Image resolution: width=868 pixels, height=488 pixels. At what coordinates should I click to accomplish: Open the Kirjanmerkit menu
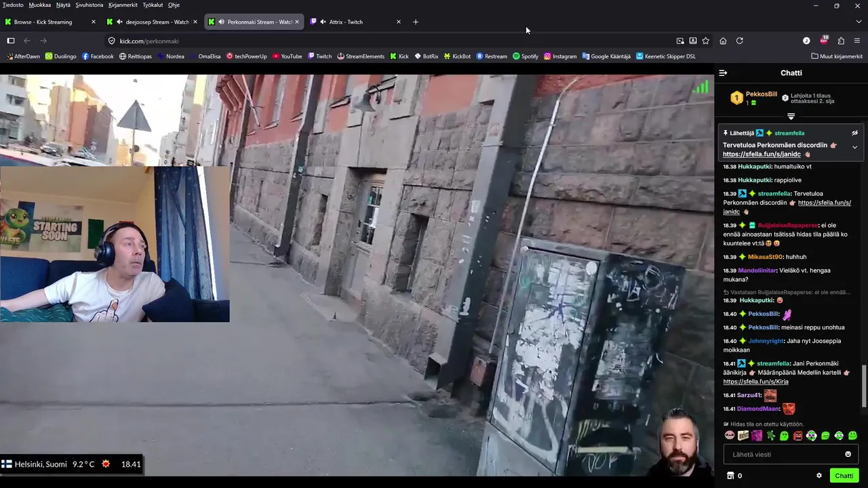123,5
